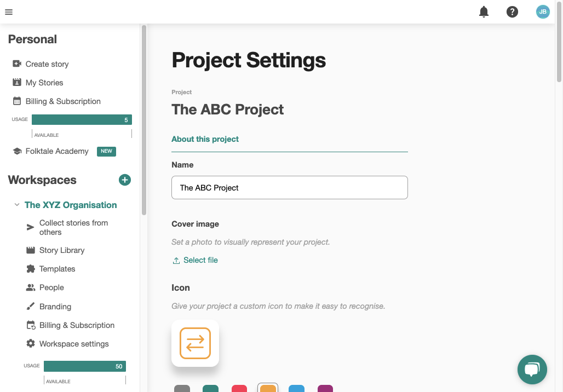Viewport: 563px width, 392px height.
Task: Open Workspace settings menu item
Action: click(74, 344)
